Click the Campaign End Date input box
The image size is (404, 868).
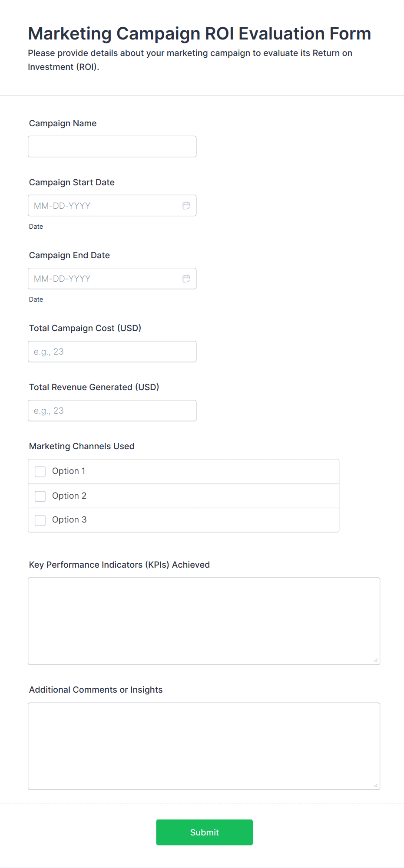pyautogui.click(x=104, y=279)
